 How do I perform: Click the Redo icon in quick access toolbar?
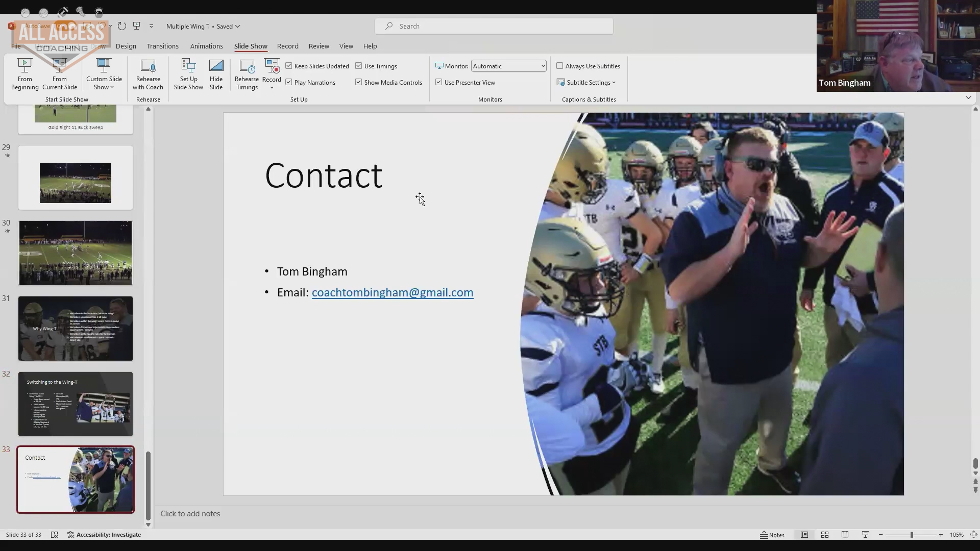[121, 26]
